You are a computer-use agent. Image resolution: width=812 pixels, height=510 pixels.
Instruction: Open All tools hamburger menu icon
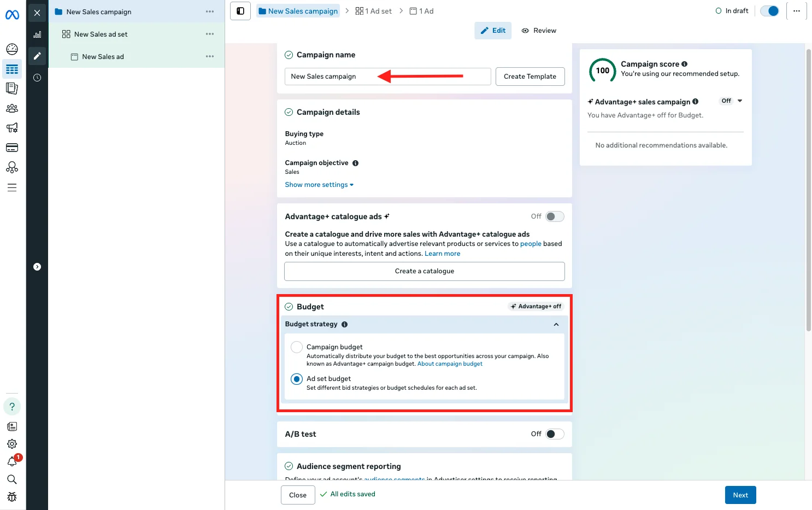pyautogui.click(x=12, y=187)
